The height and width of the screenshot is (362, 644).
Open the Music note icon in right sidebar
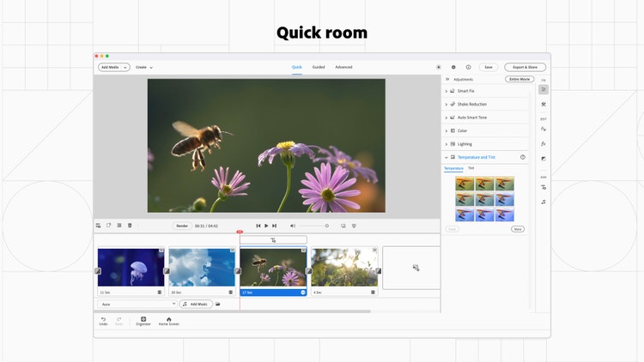(544, 202)
